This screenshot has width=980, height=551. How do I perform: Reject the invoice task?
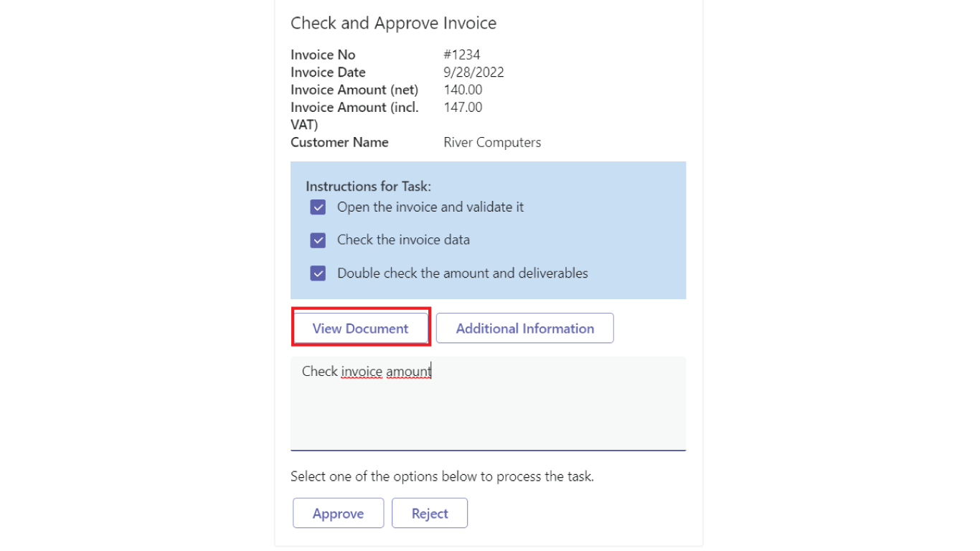click(x=430, y=513)
